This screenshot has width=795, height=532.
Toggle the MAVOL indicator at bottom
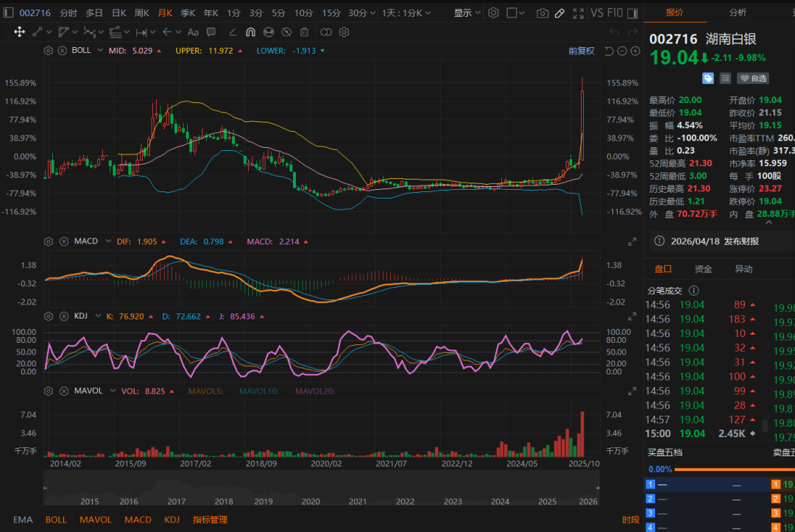pyautogui.click(x=96, y=519)
